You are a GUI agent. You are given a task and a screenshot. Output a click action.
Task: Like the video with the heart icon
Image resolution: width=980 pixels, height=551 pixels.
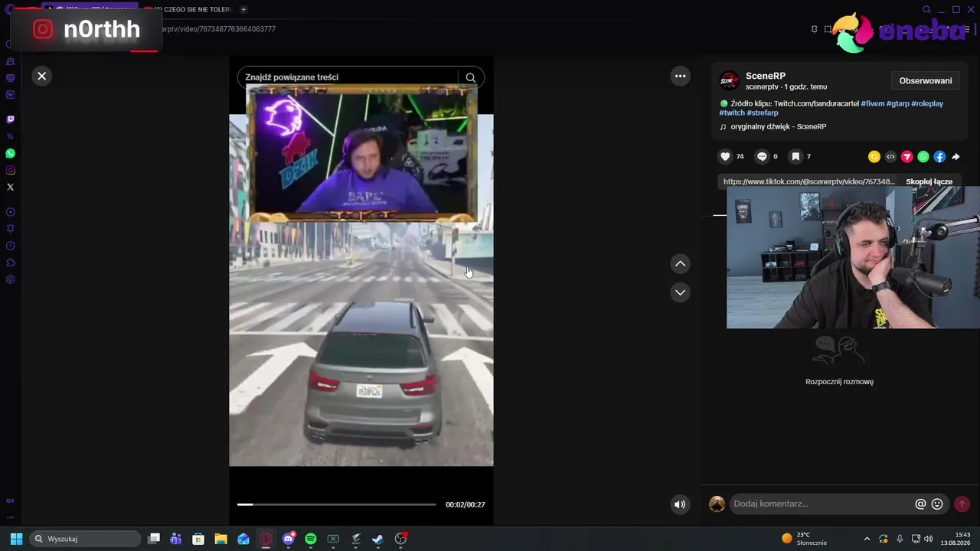coord(725,157)
